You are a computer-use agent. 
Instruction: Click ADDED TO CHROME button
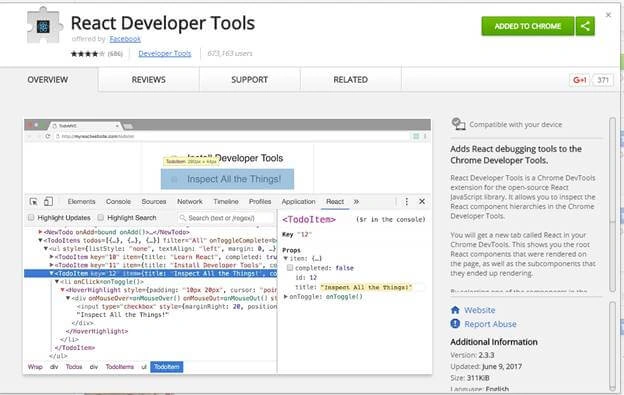(x=528, y=26)
